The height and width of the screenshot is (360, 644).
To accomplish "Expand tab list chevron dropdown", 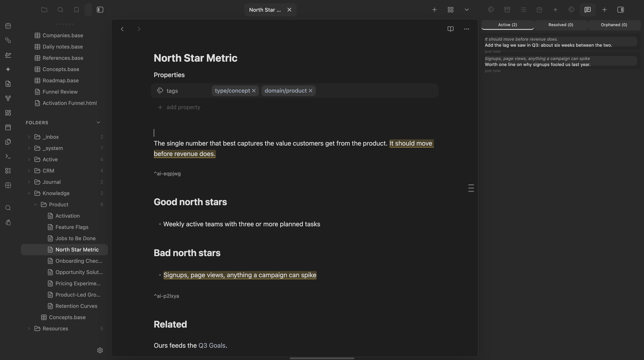I will [466, 10].
